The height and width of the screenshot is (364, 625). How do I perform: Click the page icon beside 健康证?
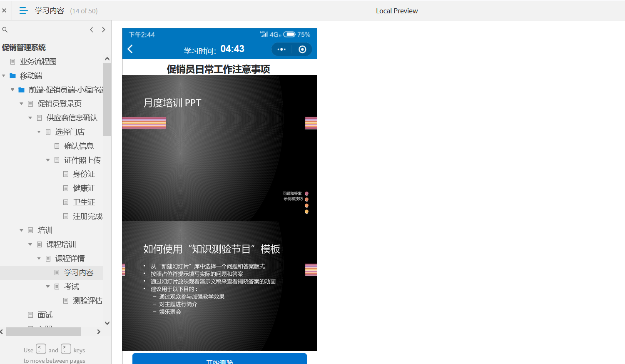[x=66, y=188]
